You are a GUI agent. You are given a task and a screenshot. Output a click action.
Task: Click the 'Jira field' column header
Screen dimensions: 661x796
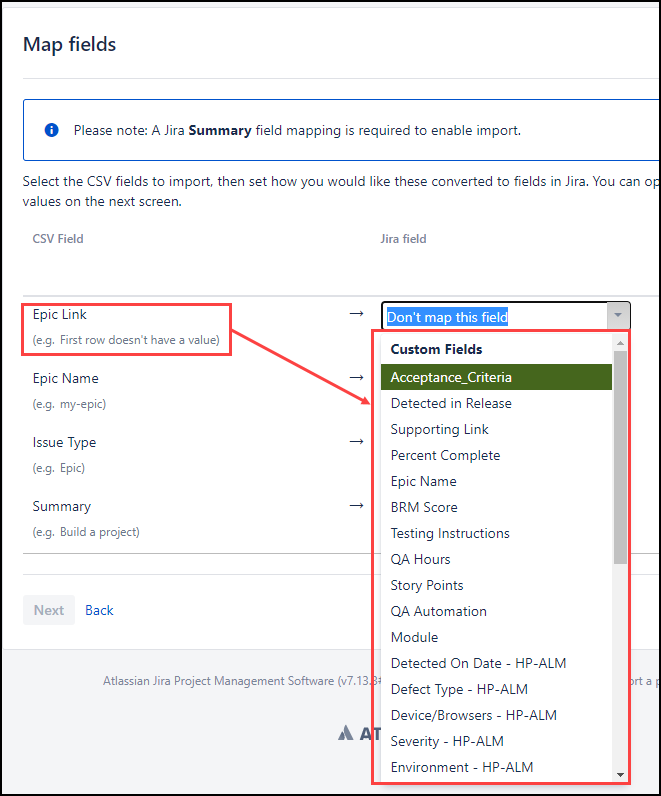[404, 239]
